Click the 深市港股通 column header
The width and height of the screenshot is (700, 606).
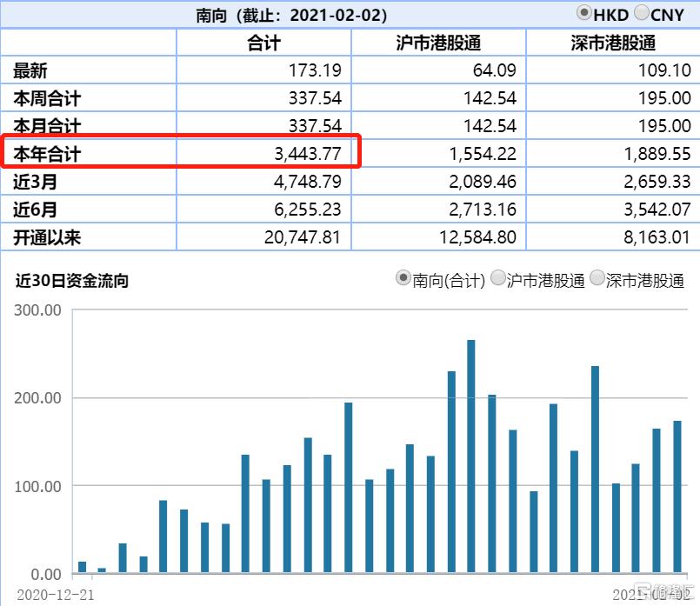(x=613, y=43)
